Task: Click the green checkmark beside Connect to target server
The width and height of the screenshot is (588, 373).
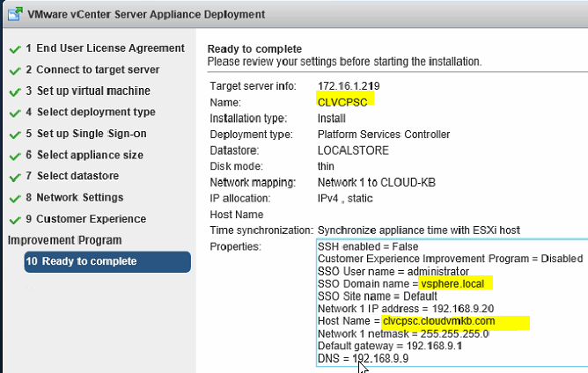Action: tap(15, 71)
